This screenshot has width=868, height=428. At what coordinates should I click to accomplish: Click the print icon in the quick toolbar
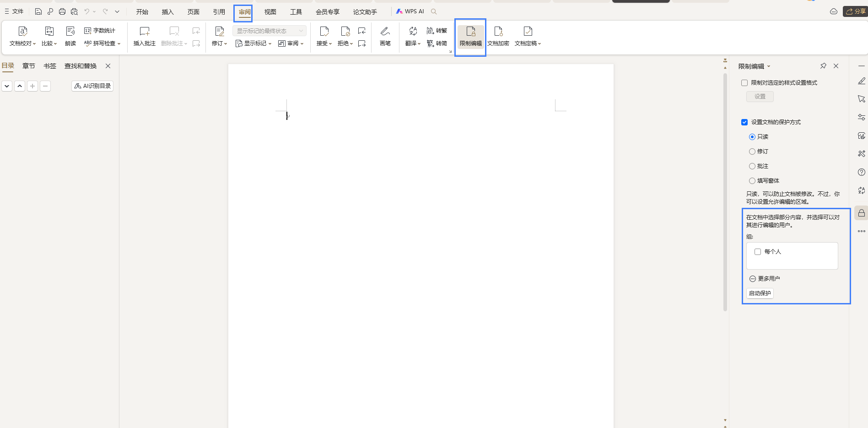tap(62, 11)
